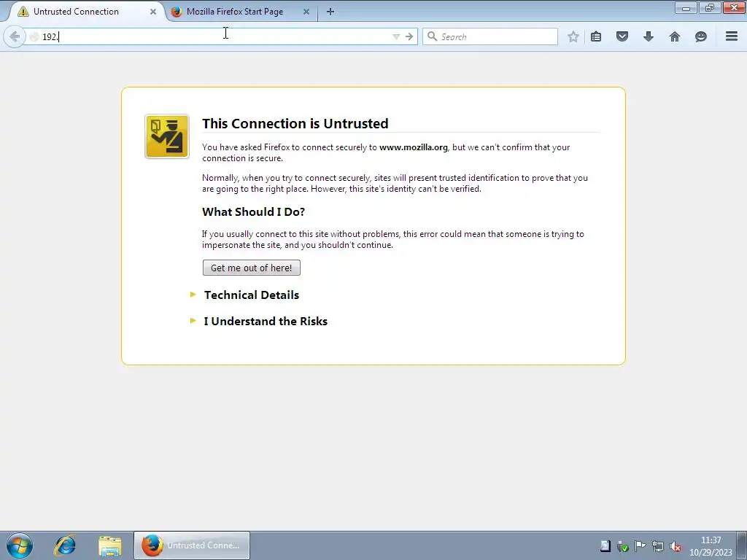Expand Technical Details section

pos(252,295)
